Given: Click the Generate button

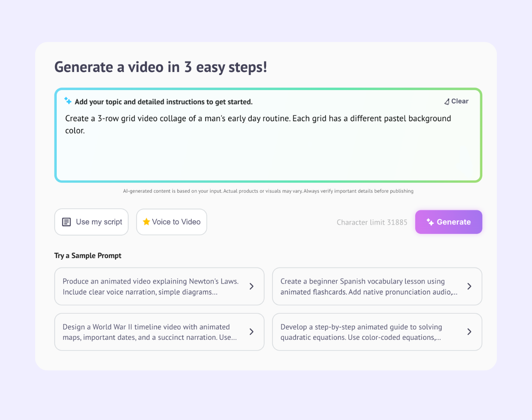Looking at the screenshot, I should (x=448, y=222).
